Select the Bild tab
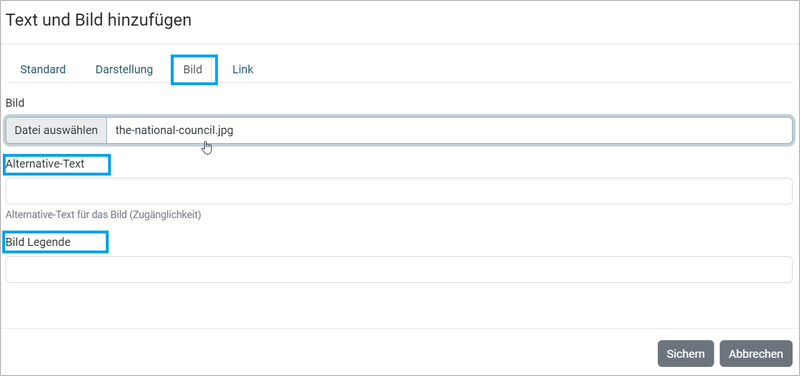This screenshot has width=800, height=376. [x=193, y=70]
